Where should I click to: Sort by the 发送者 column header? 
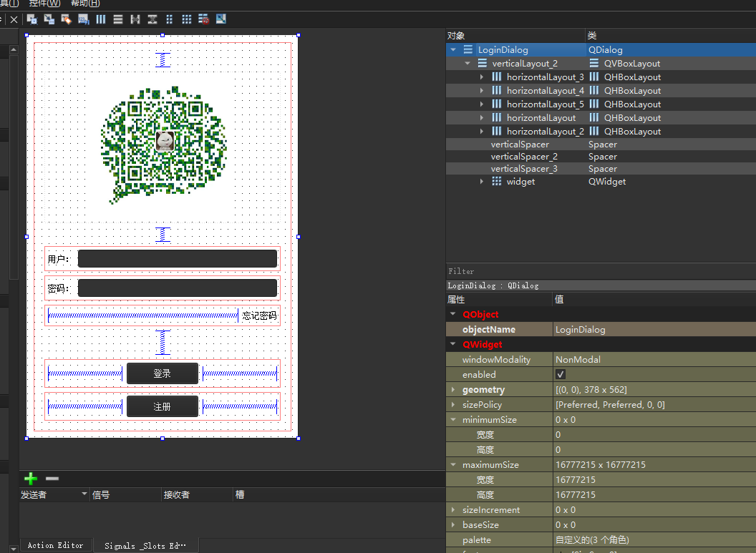point(54,495)
